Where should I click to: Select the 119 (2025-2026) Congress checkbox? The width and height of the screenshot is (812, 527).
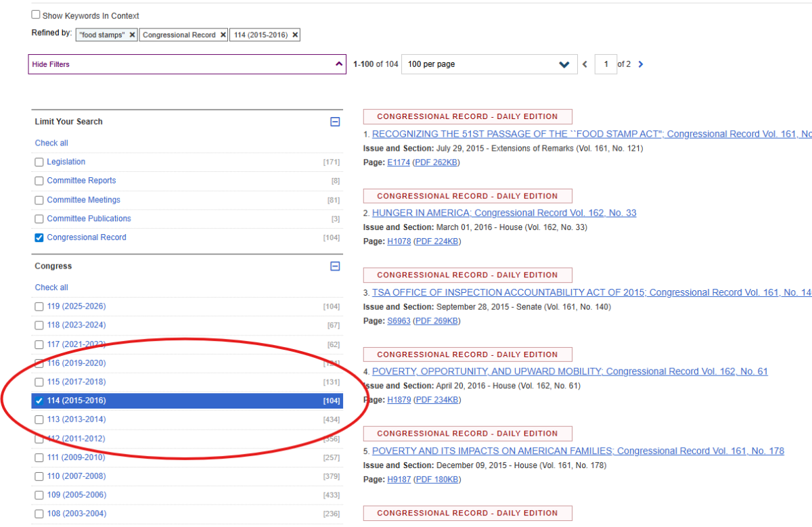click(x=39, y=306)
